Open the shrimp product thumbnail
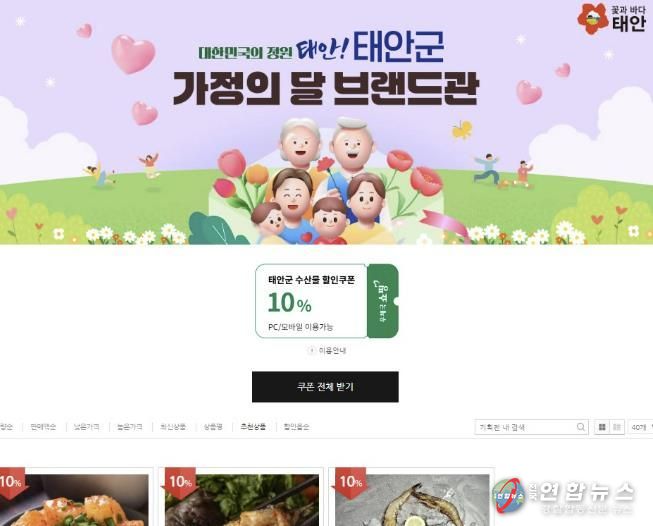 point(411,500)
